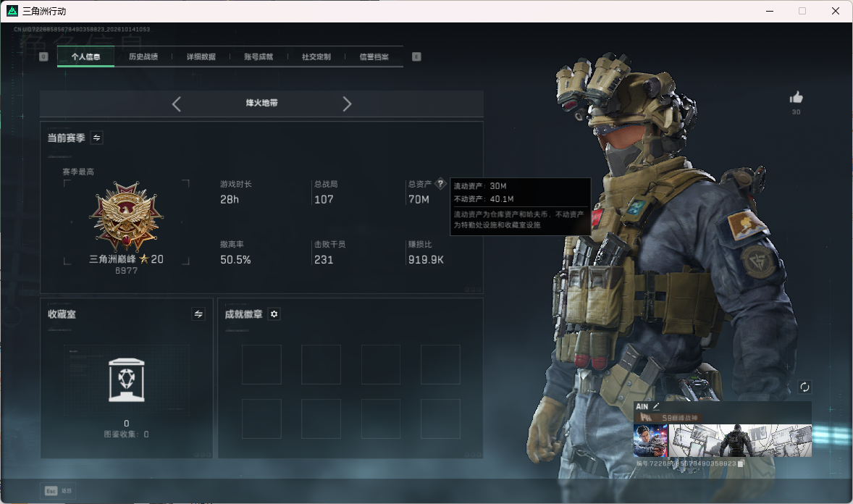Click the 三角洲巅峰 rank badge emblem

click(126, 216)
